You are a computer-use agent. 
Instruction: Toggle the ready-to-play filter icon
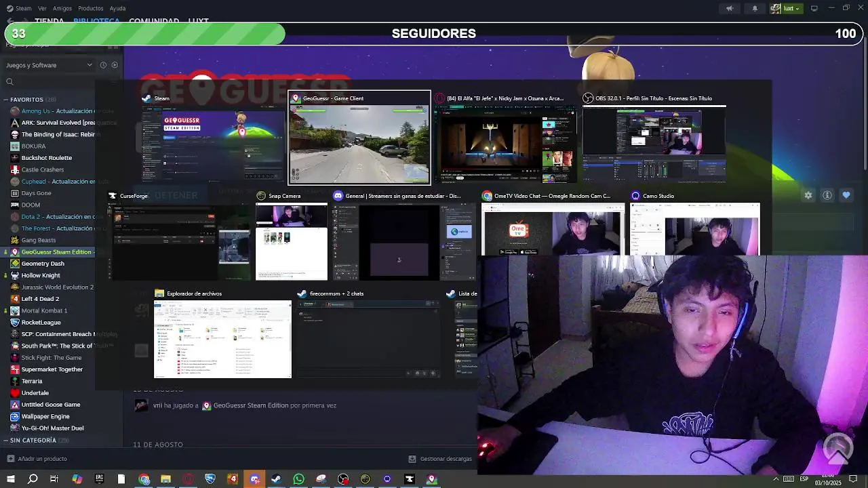115,65
